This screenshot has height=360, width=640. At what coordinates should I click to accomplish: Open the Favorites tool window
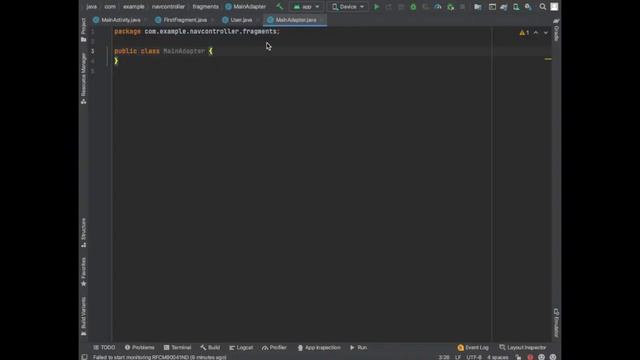coord(83,271)
